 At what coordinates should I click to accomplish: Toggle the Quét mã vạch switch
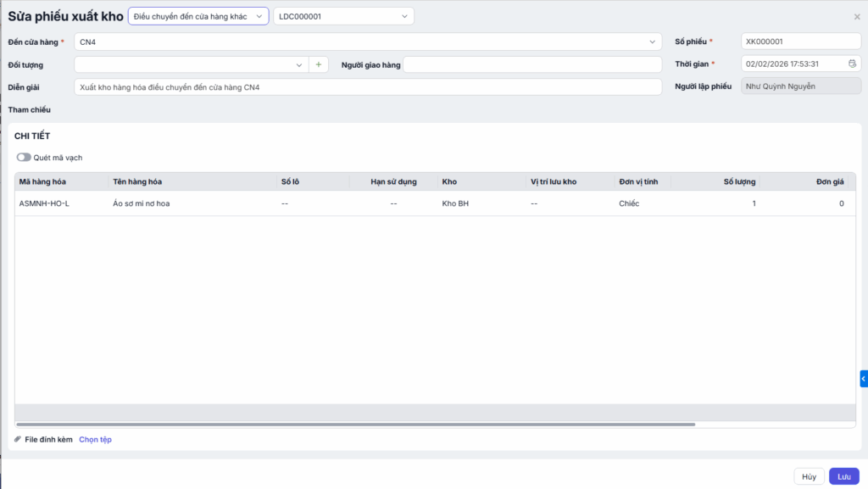[23, 157]
